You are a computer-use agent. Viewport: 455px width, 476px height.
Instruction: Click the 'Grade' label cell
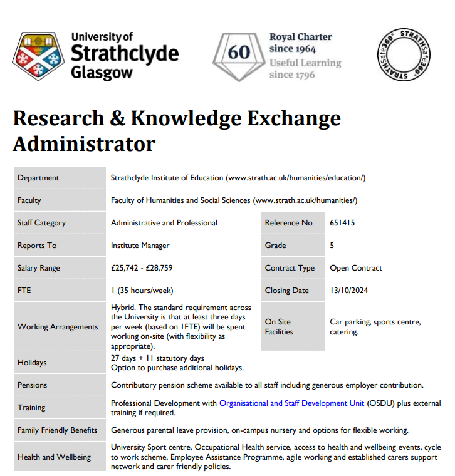pyautogui.click(x=293, y=246)
